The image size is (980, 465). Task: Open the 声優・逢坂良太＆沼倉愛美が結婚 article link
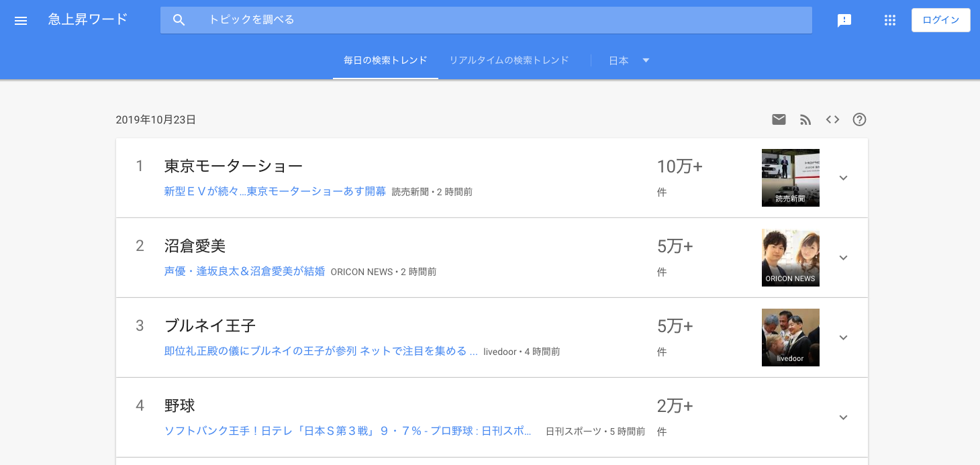pyautogui.click(x=244, y=272)
